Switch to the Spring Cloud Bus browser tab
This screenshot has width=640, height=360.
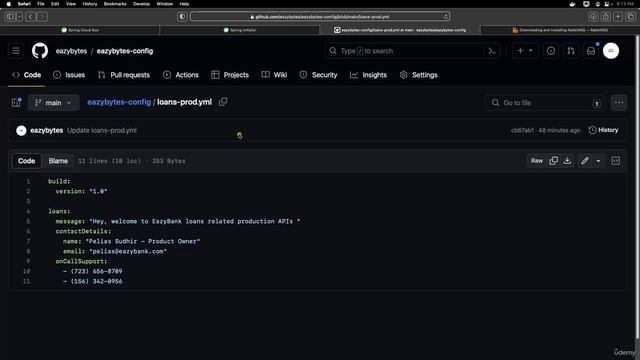coord(80,30)
